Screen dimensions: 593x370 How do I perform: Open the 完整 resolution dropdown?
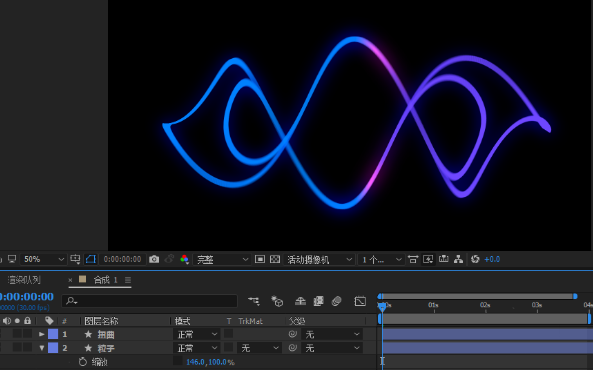pos(222,260)
